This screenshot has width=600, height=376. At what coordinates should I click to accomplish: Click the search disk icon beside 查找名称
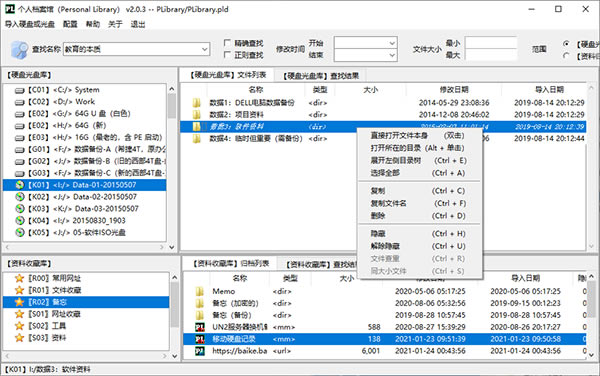19,50
